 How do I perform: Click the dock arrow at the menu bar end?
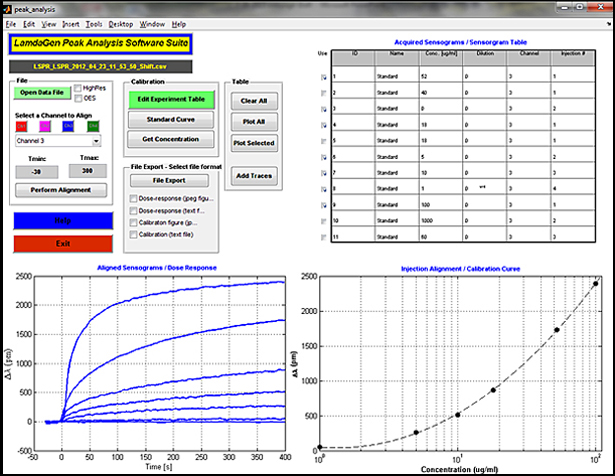click(609, 24)
